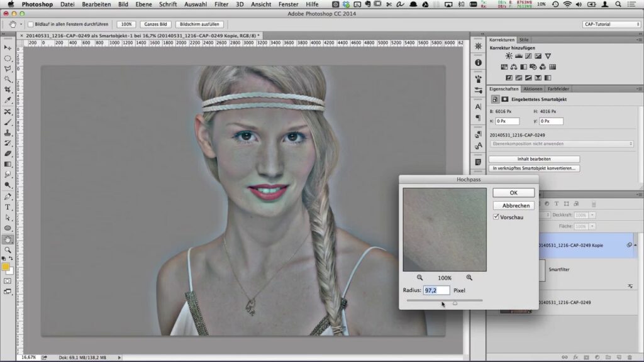Add a Color Balance adjustment (scales icon)
This screenshot has width=644, height=362.
click(x=514, y=67)
